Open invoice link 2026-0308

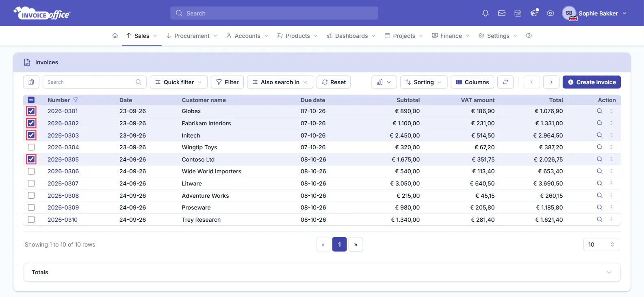point(63,196)
